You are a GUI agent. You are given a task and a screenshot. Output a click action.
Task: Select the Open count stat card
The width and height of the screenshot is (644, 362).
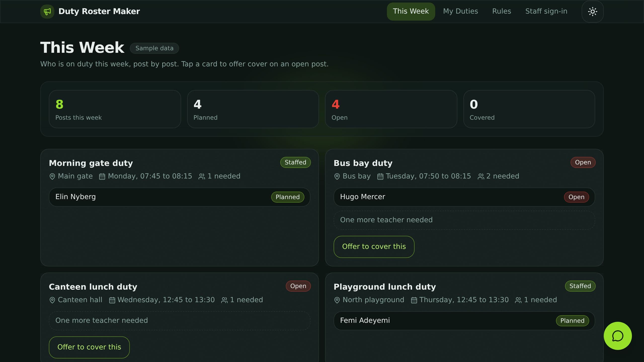pyautogui.click(x=391, y=109)
